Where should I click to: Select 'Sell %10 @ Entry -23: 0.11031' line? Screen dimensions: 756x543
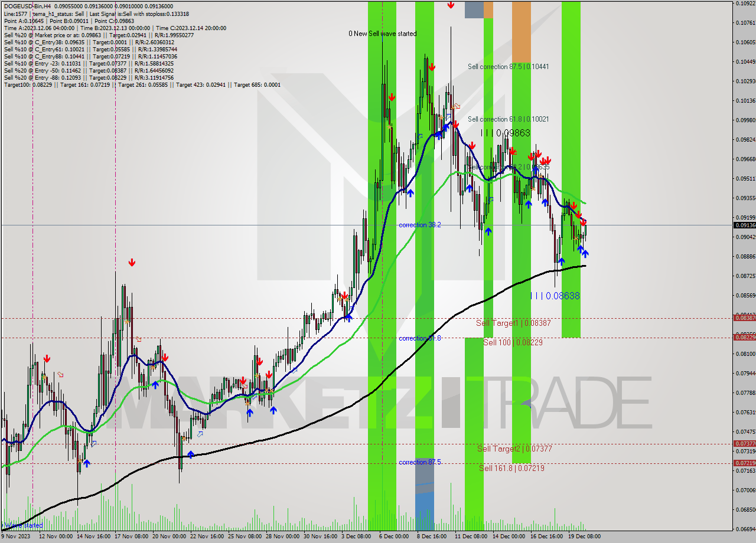[89, 64]
